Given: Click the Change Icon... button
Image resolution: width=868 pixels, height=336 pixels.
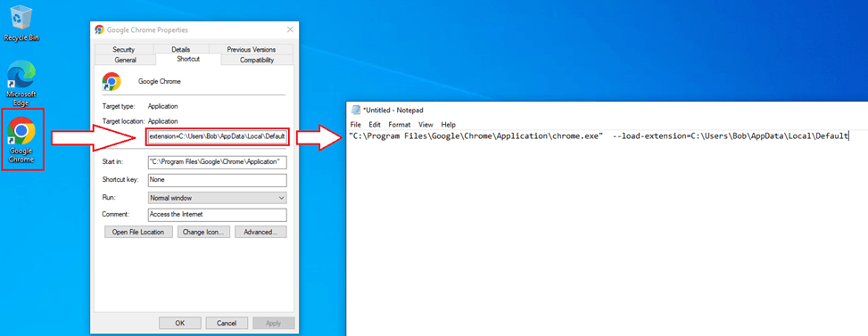Looking at the screenshot, I should click(x=203, y=232).
